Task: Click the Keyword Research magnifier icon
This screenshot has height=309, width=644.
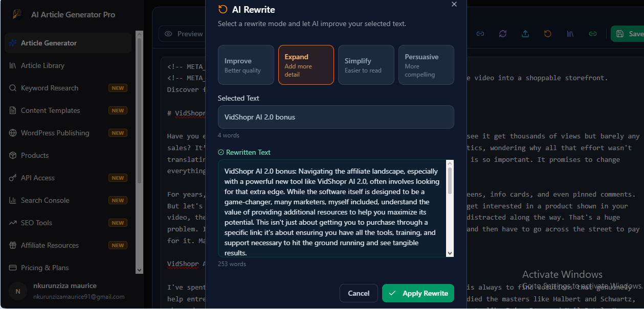Action: (13, 88)
